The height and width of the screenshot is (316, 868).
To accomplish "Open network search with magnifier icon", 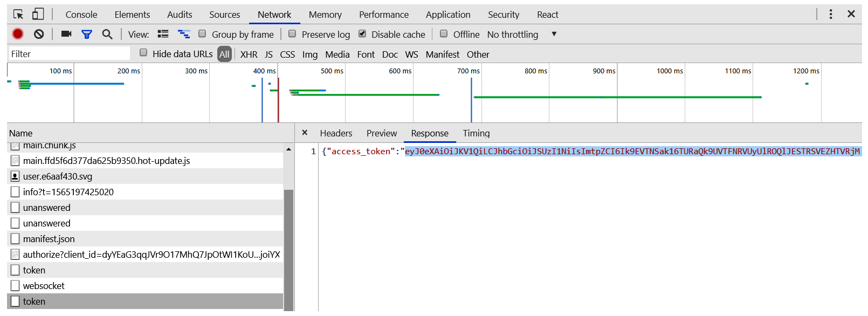I will pos(107,34).
